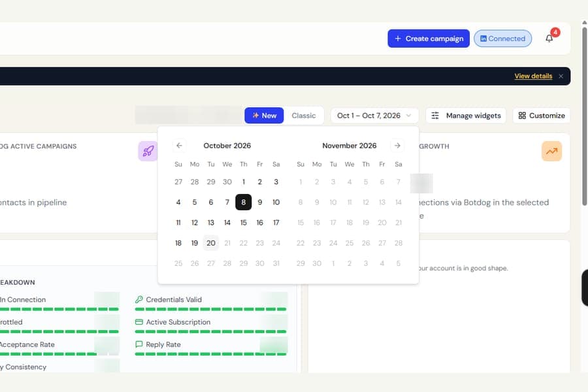This screenshot has width=588, height=392.
Task: Choose October 15 in the calendar
Action: (244, 223)
